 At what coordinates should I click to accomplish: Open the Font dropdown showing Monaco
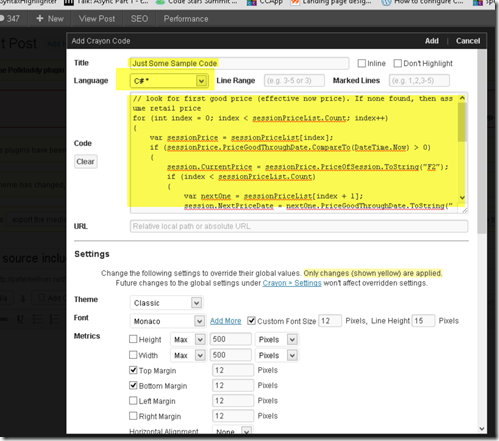pyautogui.click(x=167, y=321)
